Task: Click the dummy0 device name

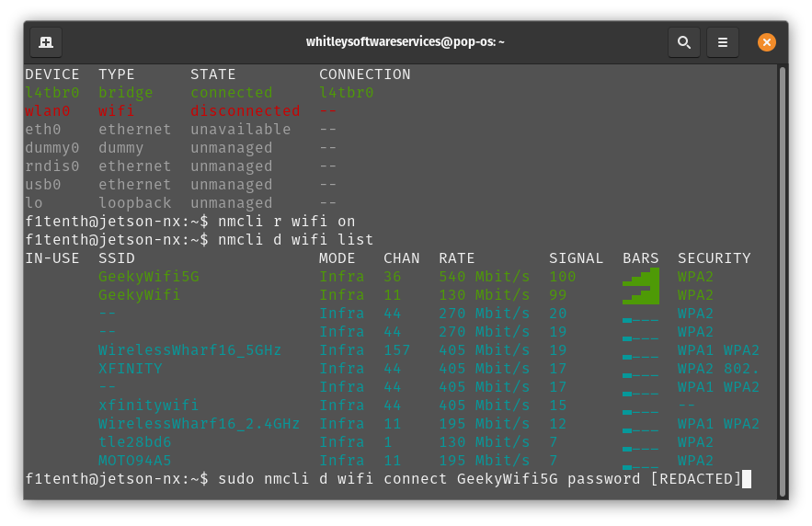Action: coord(51,147)
